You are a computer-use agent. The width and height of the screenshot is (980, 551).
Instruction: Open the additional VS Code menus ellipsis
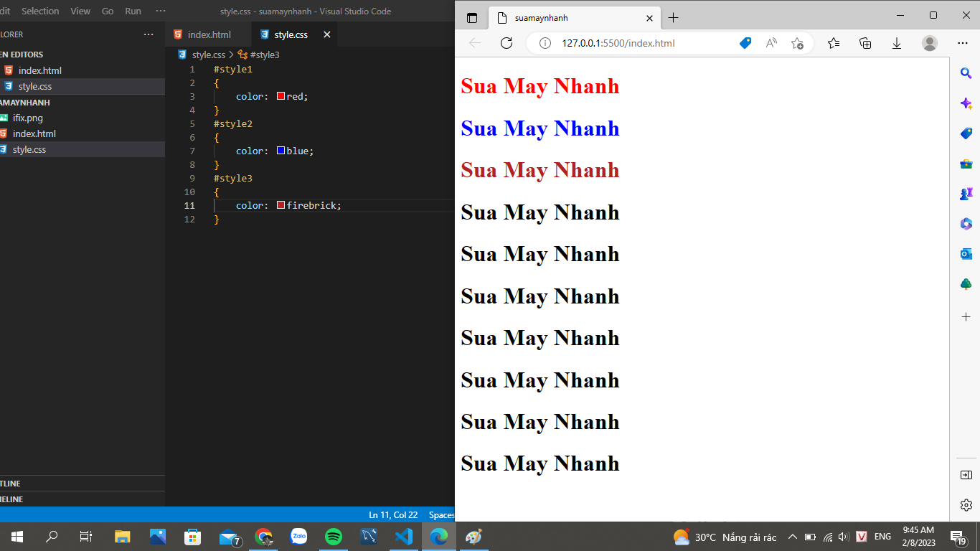pyautogui.click(x=161, y=11)
